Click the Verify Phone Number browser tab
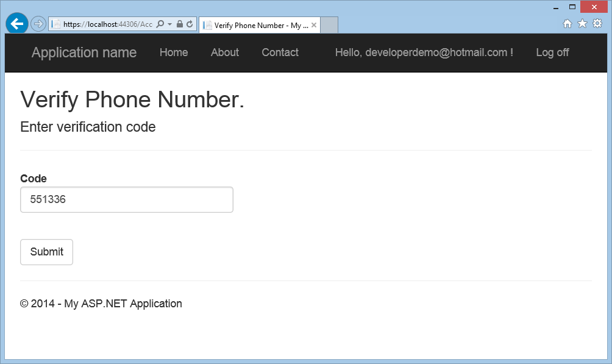The image size is (612, 364). tap(256, 25)
